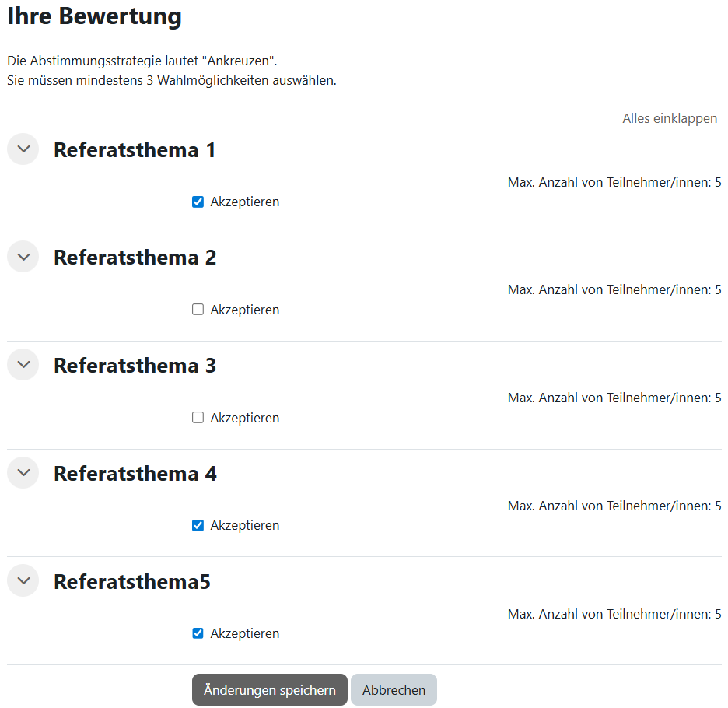Click the Akzeptieren label text under Referatsthema 3

click(244, 418)
